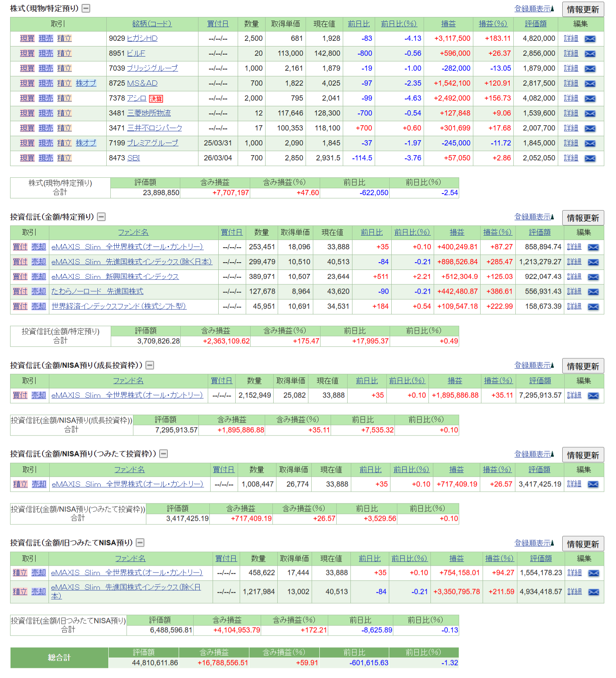Click 売却 for 世界経済インデックスファンド
The image size is (616, 678).
[x=39, y=306]
